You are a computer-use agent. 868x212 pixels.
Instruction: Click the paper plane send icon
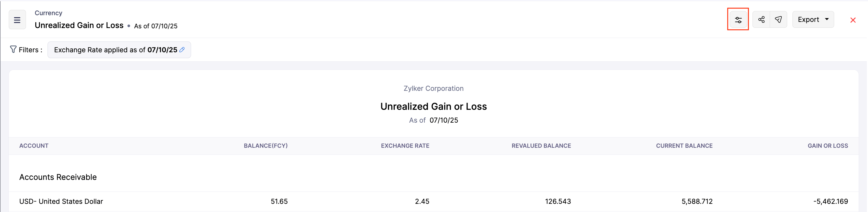[x=778, y=20]
